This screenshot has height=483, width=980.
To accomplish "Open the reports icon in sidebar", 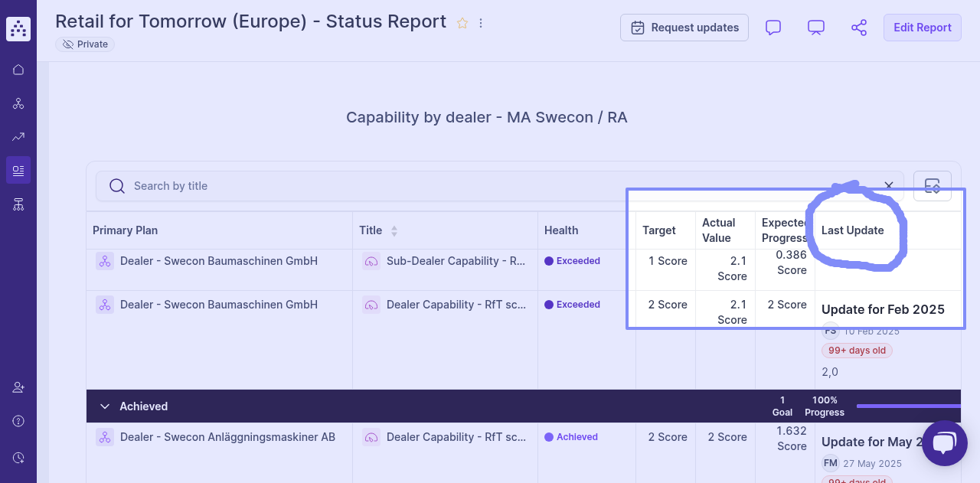I will click(x=18, y=170).
